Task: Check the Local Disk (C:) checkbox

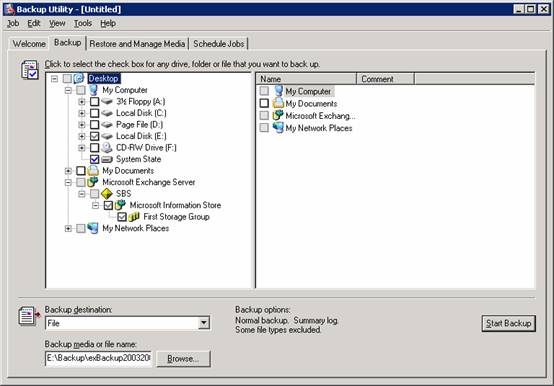Action: (94, 113)
